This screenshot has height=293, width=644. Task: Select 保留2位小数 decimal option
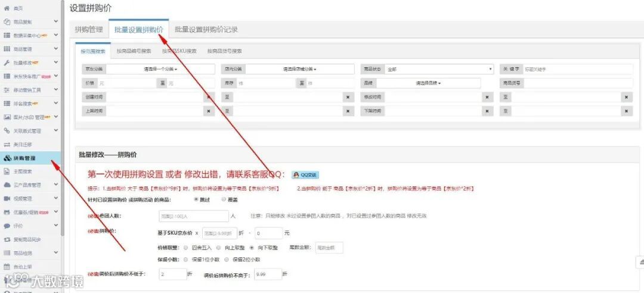point(227,259)
